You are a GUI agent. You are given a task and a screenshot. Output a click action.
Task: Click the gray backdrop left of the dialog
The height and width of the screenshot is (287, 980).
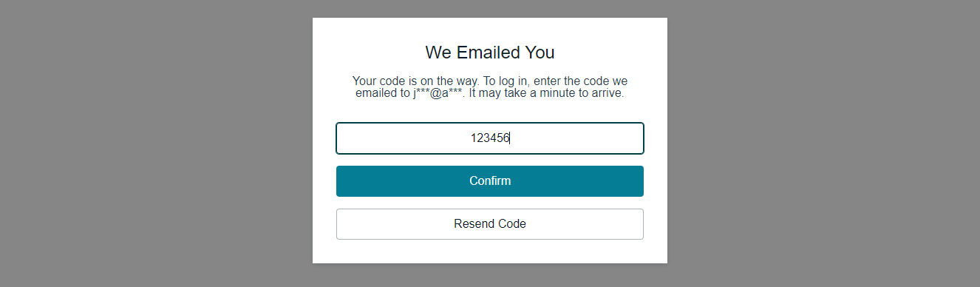pos(156,143)
